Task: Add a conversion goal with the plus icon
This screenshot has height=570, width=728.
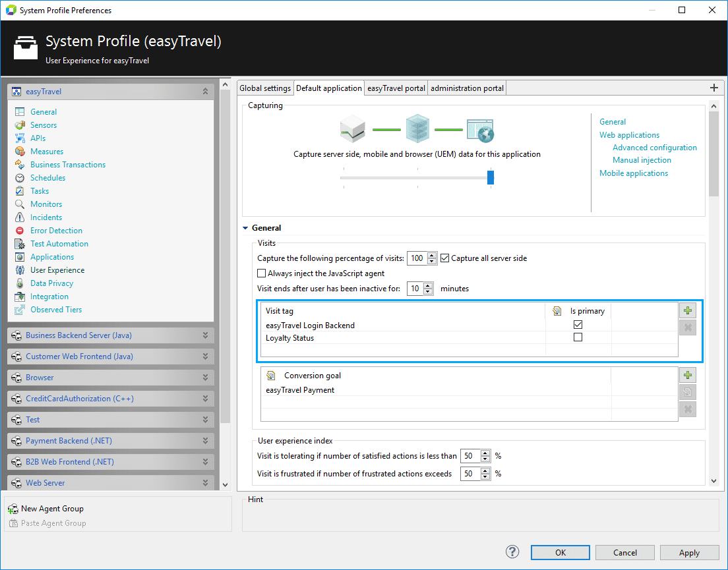Action: tap(688, 375)
